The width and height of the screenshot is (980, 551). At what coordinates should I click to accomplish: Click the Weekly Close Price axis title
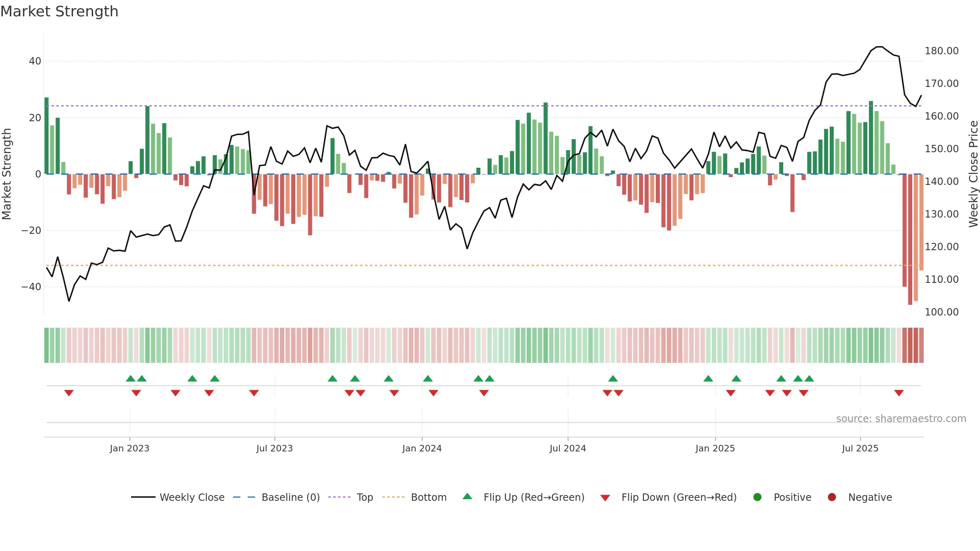[x=973, y=174]
